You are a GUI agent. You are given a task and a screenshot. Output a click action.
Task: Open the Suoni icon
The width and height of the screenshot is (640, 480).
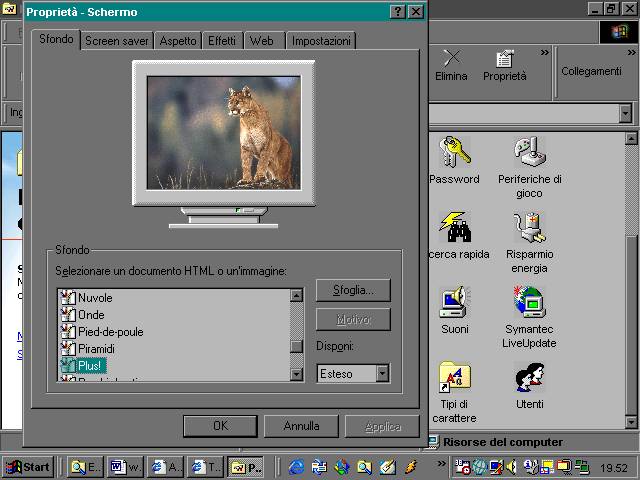point(454,302)
